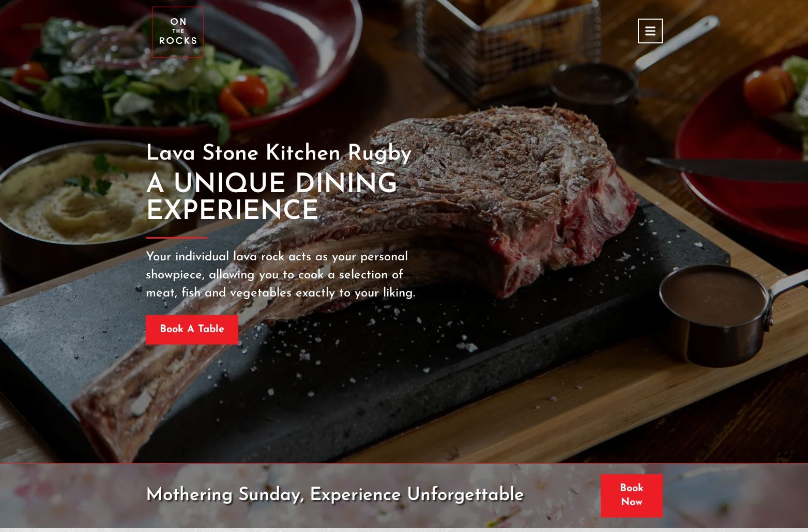Click the On The Rocks logo
The height and width of the screenshot is (532, 808).
click(178, 32)
